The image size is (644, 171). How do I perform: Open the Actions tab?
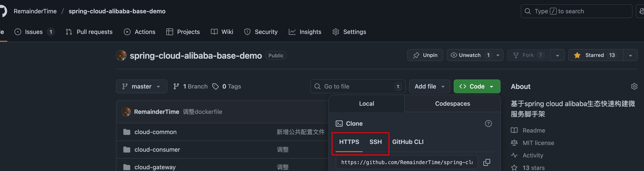140,32
